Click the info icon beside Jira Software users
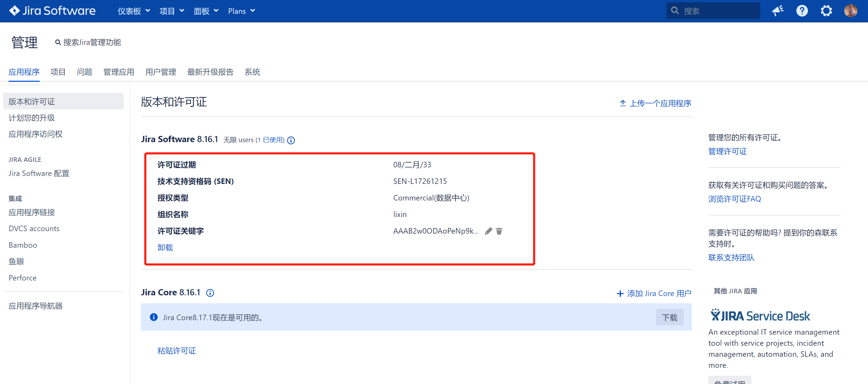 tap(291, 140)
